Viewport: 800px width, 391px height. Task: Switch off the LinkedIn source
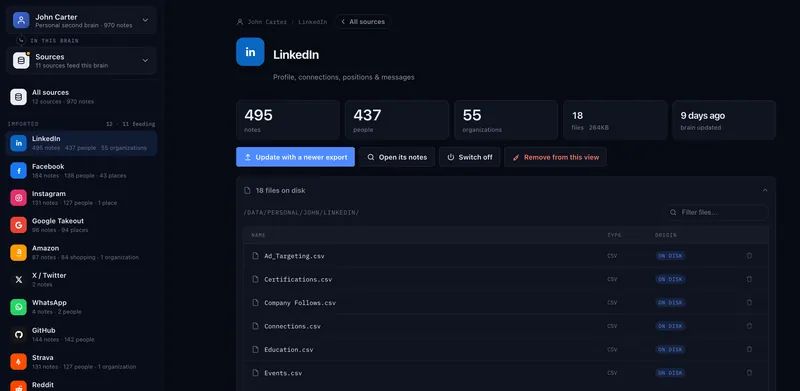469,157
